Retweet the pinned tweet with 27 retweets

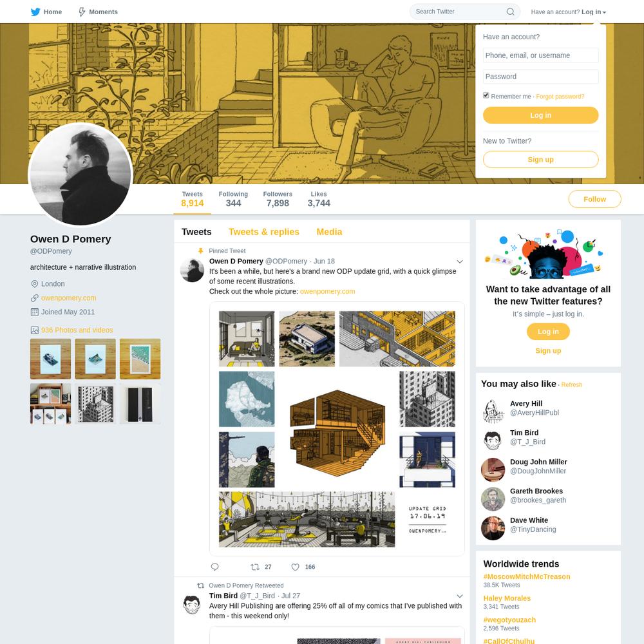point(255,567)
